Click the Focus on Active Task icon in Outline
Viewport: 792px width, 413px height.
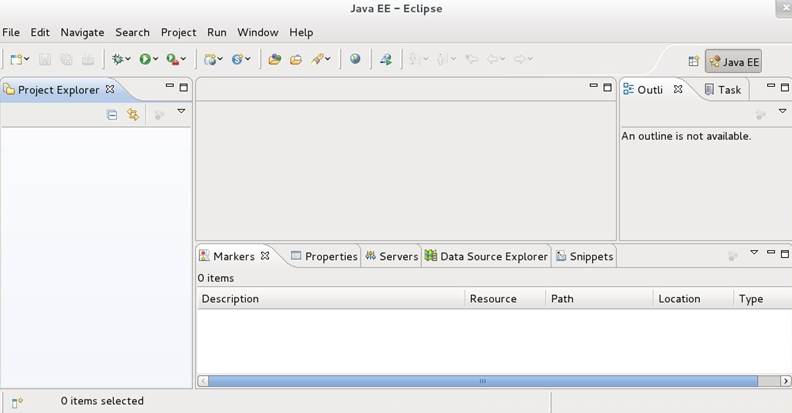click(x=760, y=115)
